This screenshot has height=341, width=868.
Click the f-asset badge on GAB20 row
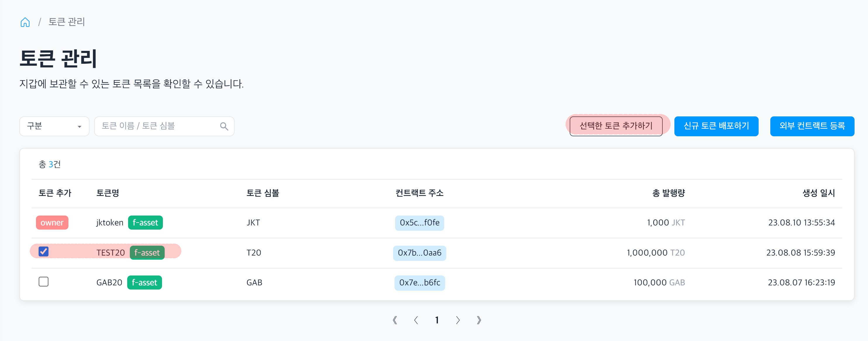click(145, 282)
